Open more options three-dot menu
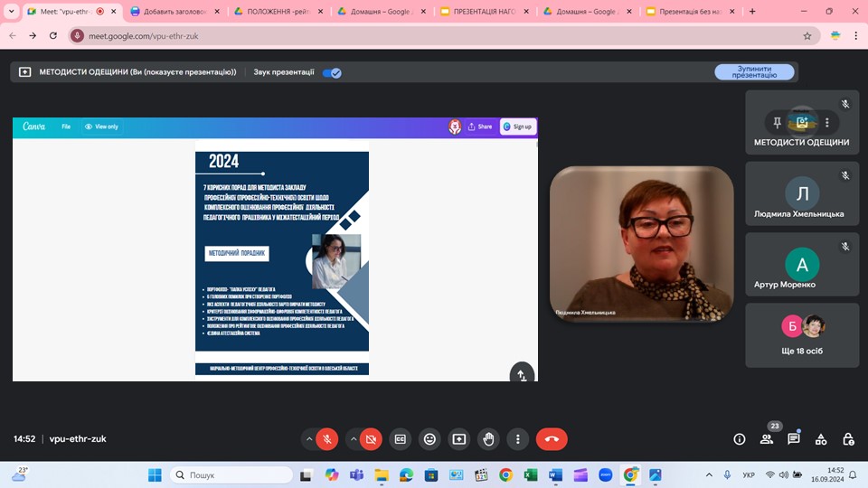 point(517,439)
